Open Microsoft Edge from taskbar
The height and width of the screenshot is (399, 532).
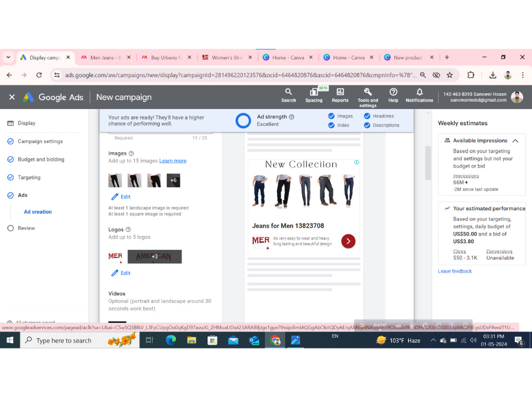tap(171, 340)
